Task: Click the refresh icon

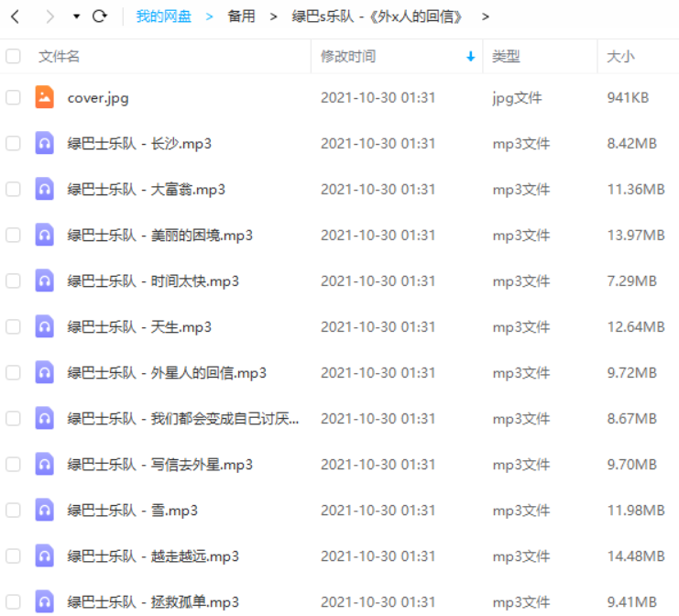Action: [100, 16]
